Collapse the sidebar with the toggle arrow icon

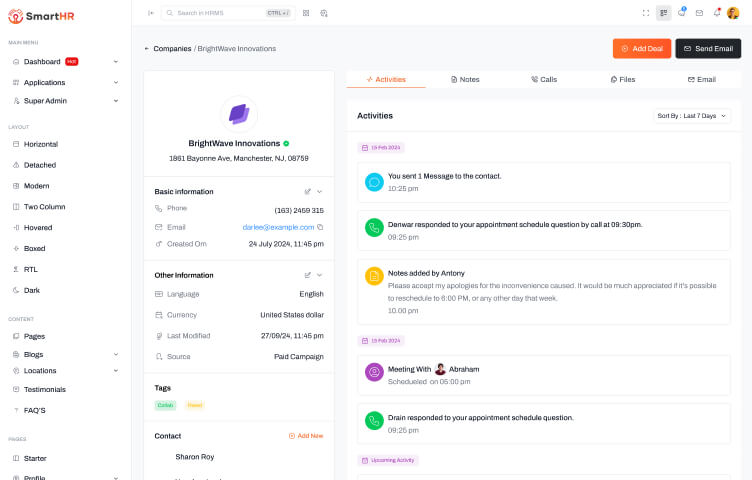(151, 13)
